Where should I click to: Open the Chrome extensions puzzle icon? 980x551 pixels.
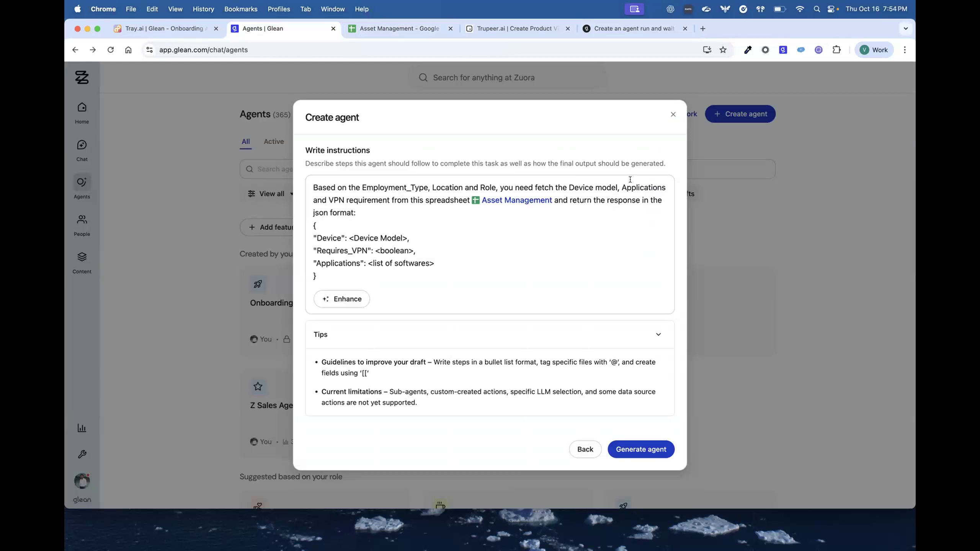pos(837,50)
